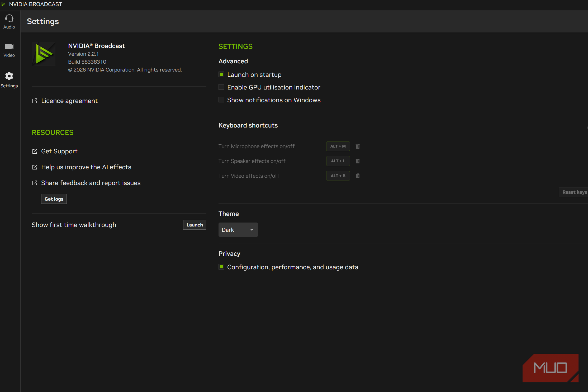The image size is (588, 392).
Task: Click the Reset keys button
Action: click(574, 192)
